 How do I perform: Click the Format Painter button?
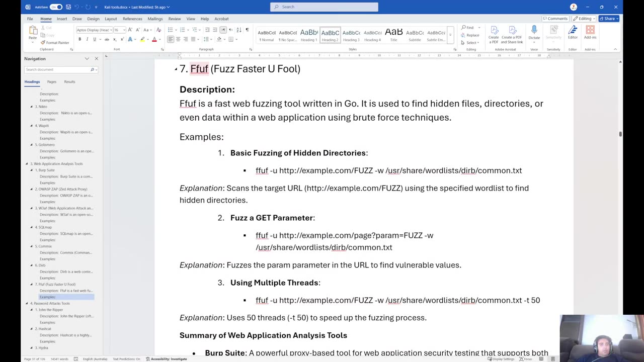click(55, 43)
